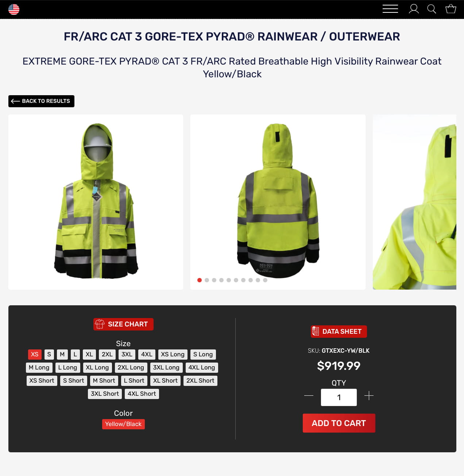The image size is (464, 476).
Task: Open the back view jacket image
Action: 278,202
